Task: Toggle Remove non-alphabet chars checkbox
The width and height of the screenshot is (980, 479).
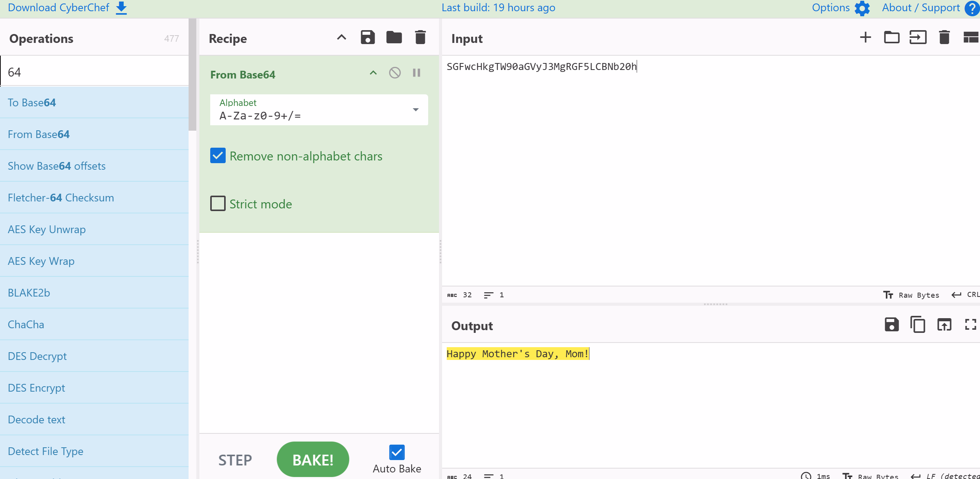Action: (218, 156)
